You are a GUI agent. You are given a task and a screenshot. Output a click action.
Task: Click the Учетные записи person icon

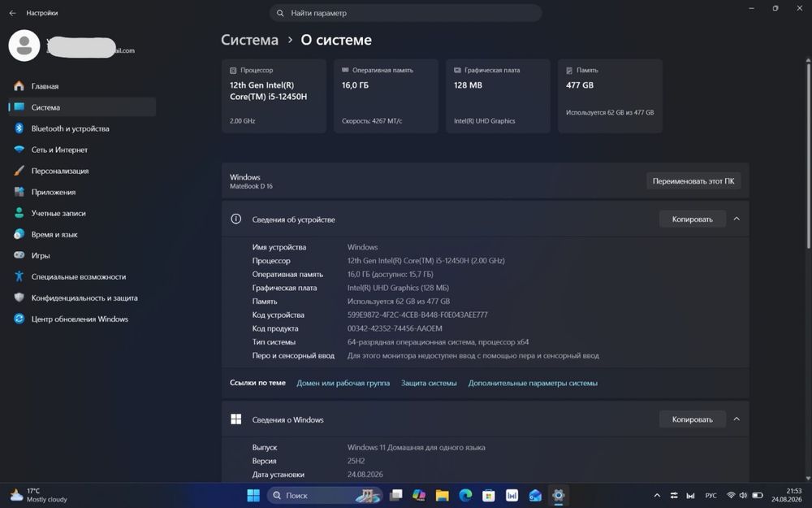coord(19,213)
